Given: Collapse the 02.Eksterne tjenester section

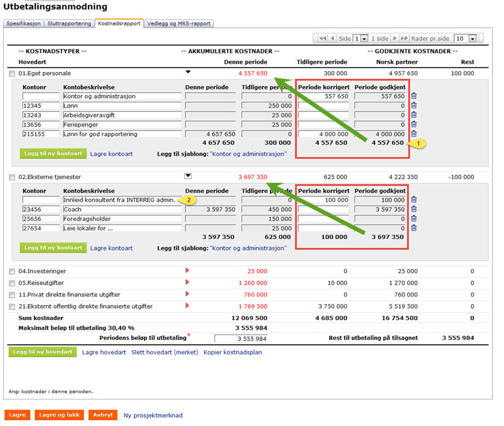Looking at the screenshot, I should point(188,176).
